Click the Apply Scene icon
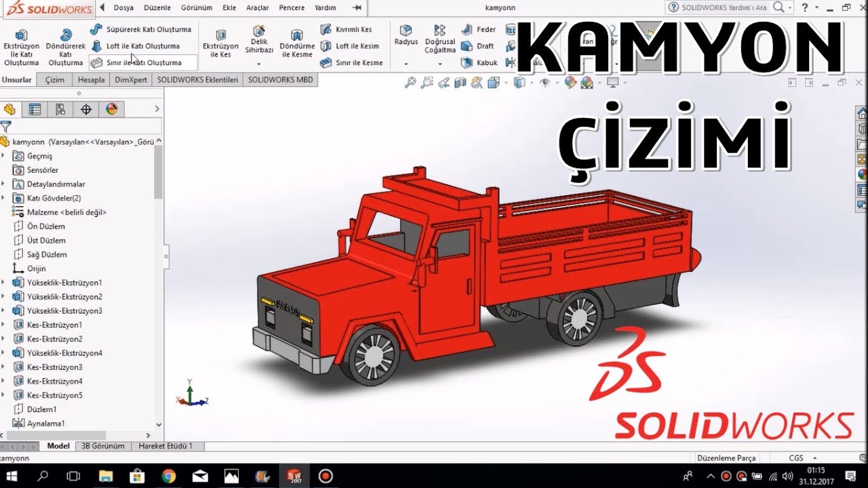This screenshot has width=868, height=488. pos(587,83)
